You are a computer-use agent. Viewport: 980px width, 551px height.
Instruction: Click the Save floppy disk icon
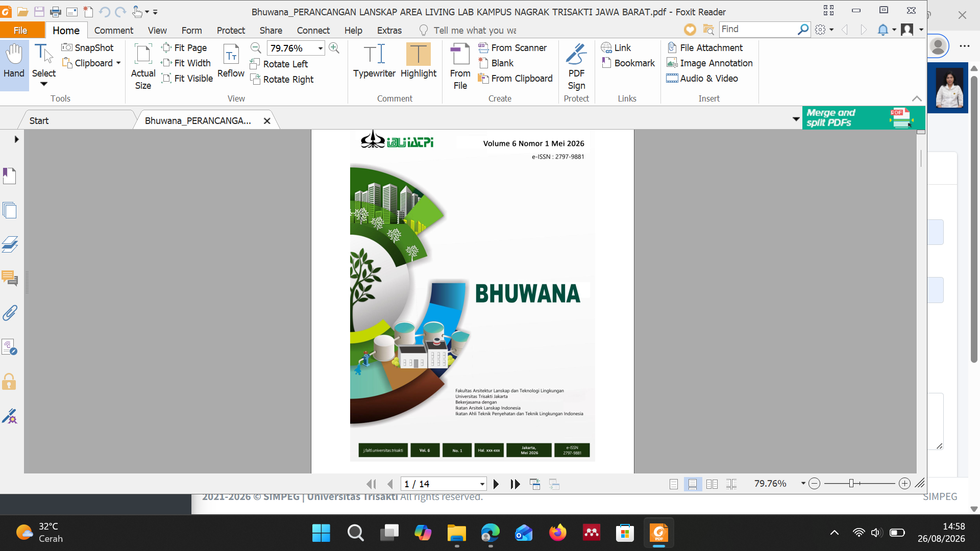point(39,12)
